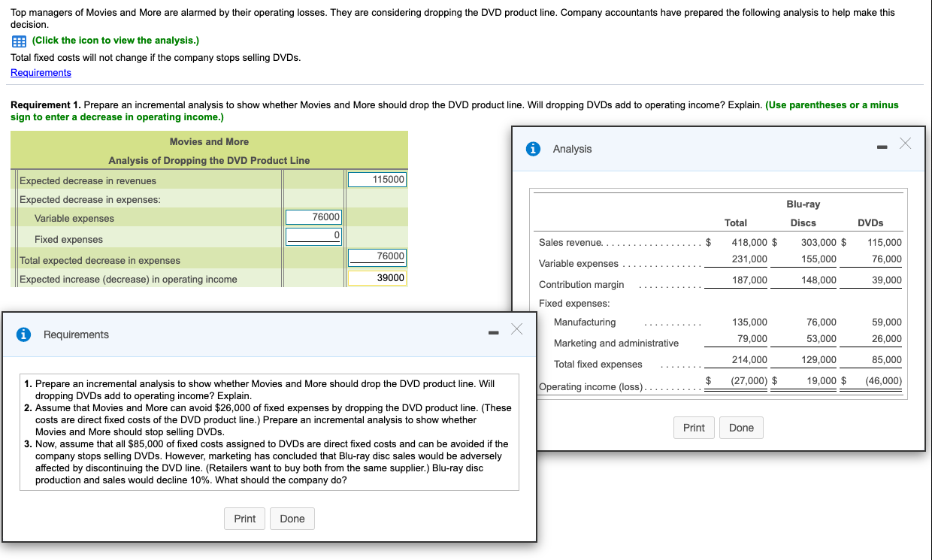Viewport: 932px width, 560px height.
Task: Click Done in the Requirements dialog
Action: pos(292,519)
